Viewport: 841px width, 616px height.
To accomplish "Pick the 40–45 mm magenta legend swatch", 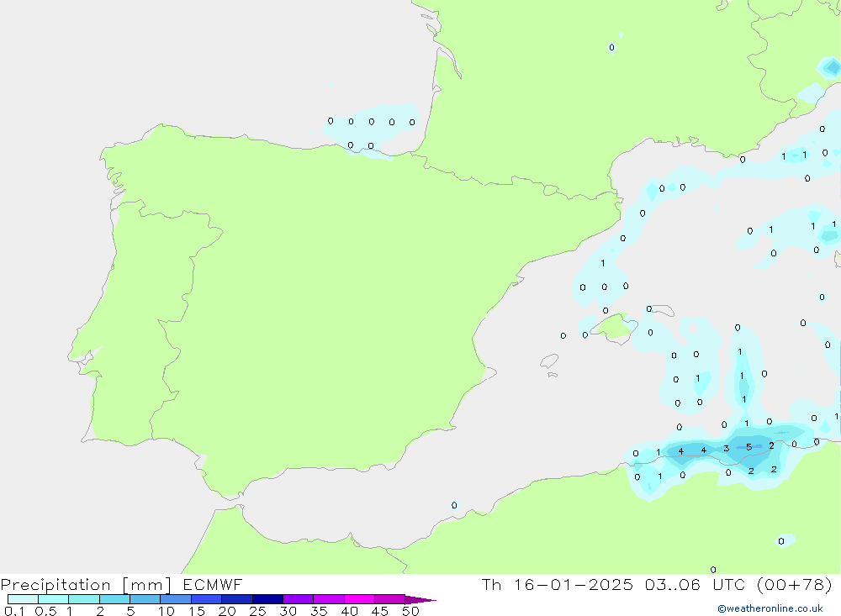I will (x=359, y=599).
